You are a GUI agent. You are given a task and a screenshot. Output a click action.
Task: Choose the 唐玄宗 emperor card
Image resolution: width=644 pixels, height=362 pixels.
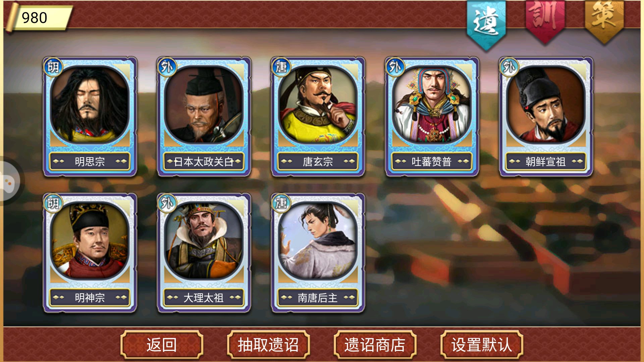[x=318, y=116]
